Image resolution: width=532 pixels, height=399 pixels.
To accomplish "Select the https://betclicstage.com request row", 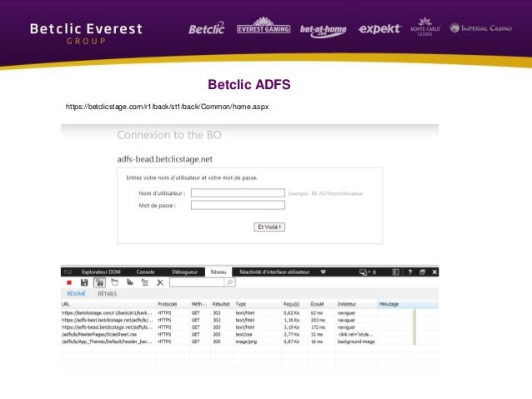I will click(249, 313).
